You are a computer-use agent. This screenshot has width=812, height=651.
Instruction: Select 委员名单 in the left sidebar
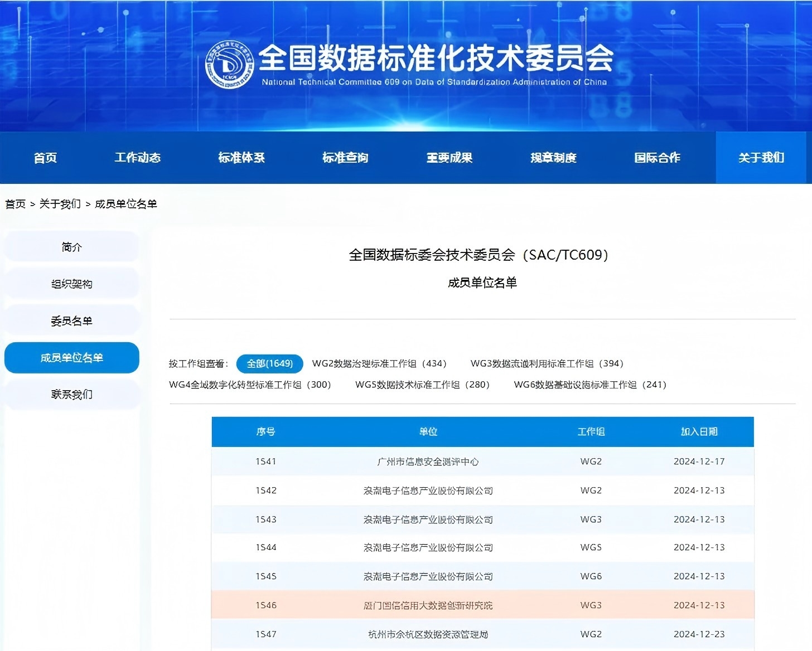[71, 320]
